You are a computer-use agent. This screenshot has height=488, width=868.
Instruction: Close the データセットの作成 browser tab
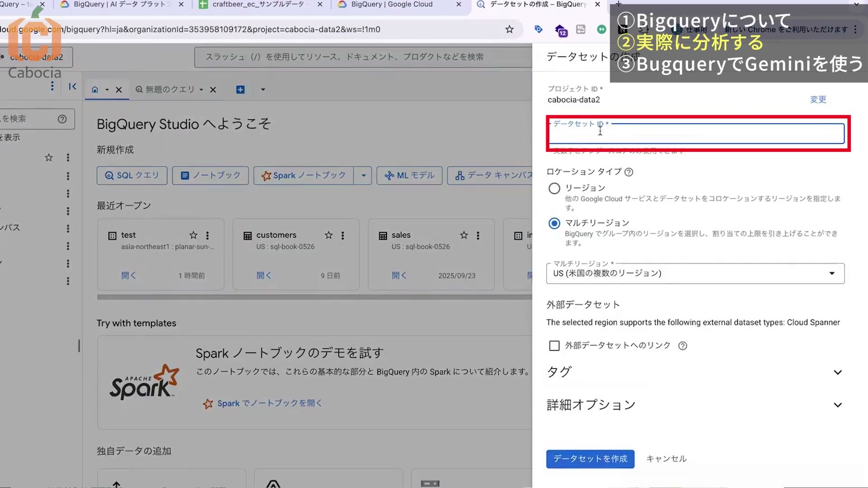598,5
